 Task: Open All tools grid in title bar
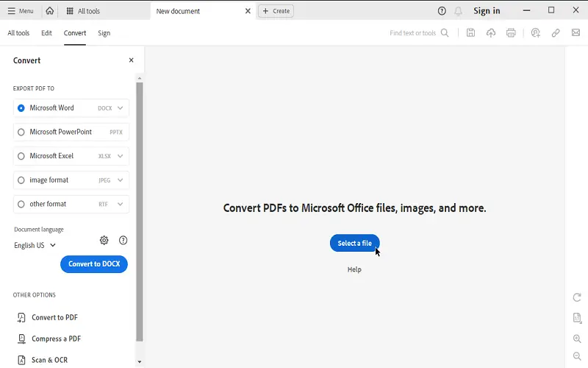[83, 11]
